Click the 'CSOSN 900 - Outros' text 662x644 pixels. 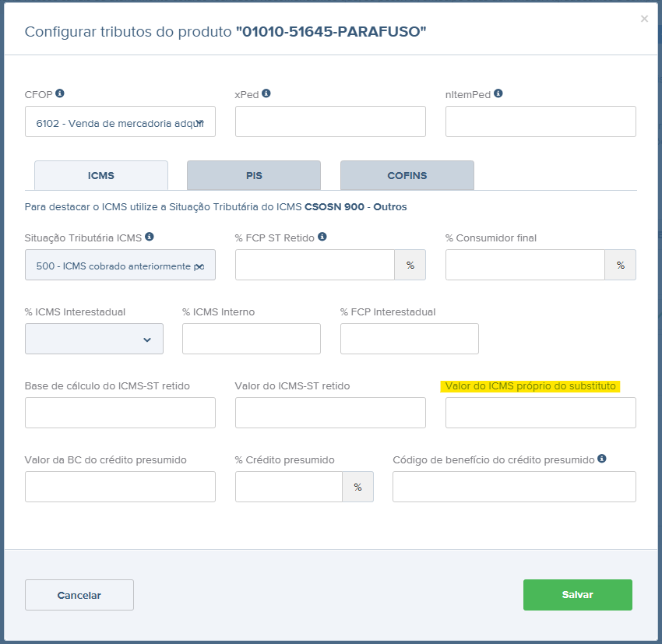(x=356, y=207)
